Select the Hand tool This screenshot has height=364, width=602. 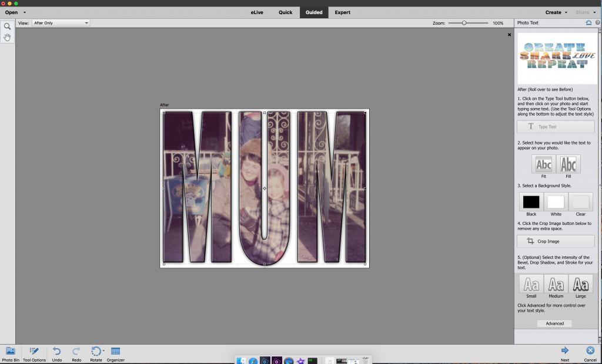7,37
